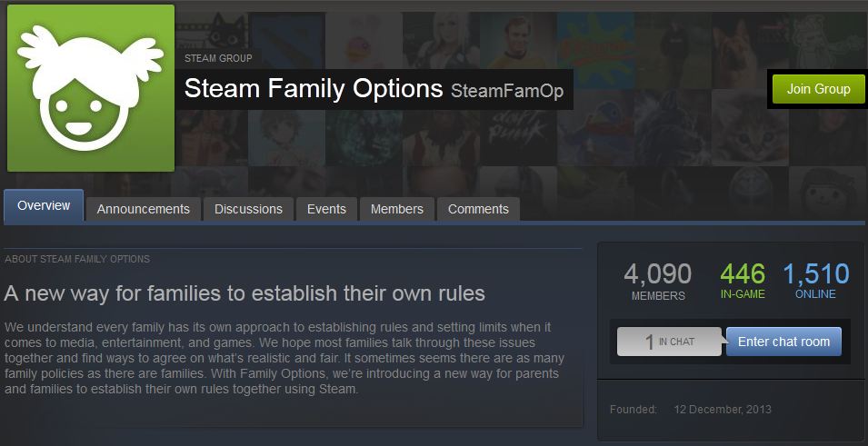Switch to the Announcements tab

144,209
